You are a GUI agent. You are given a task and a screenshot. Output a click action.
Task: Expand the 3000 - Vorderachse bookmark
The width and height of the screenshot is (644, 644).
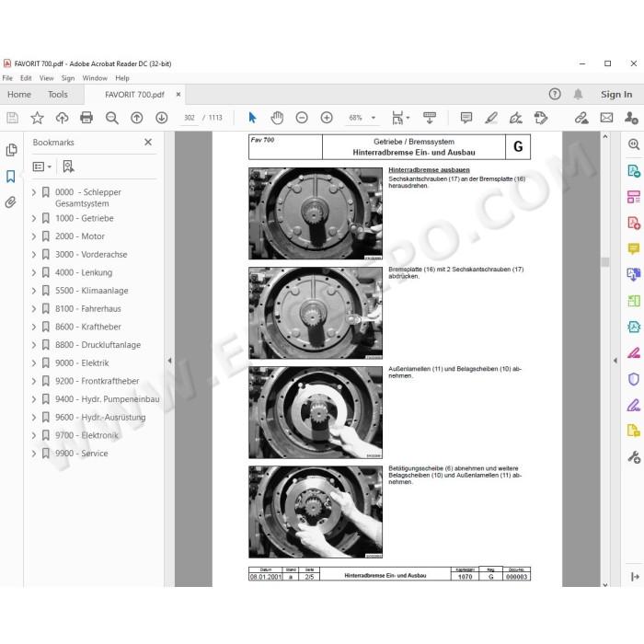point(34,254)
